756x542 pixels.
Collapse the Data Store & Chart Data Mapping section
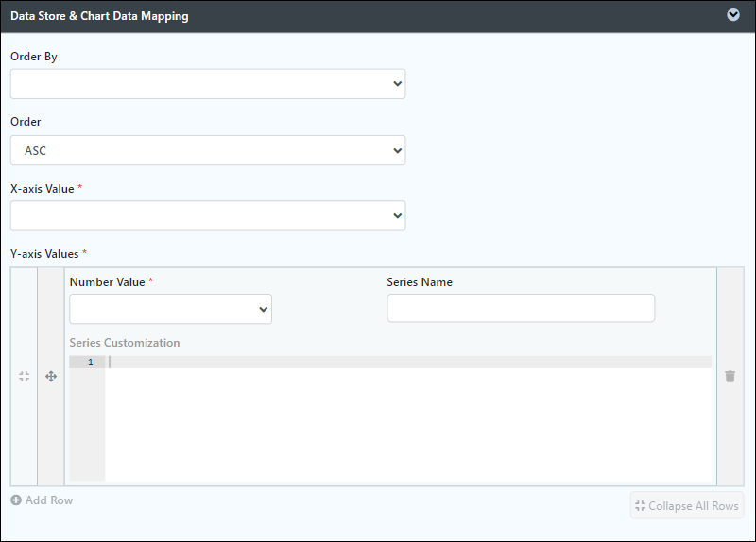pyautogui.click(x=733, y=15)
